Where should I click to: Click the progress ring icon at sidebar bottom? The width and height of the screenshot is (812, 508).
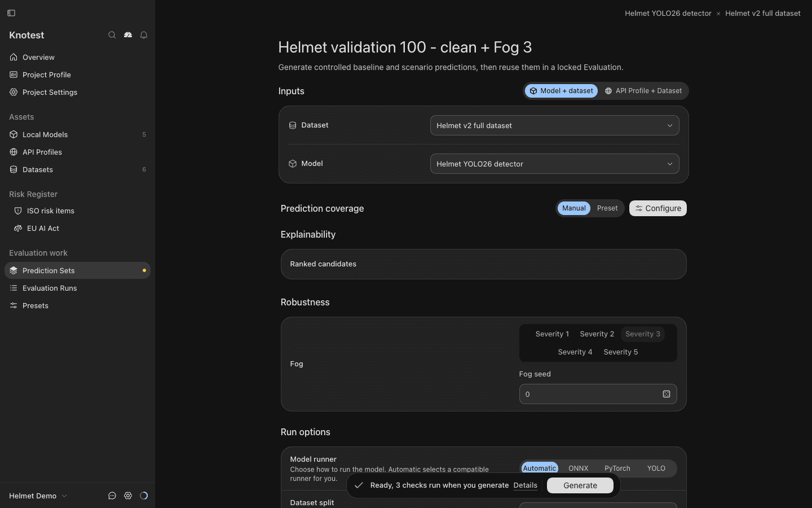[x=144, y=496]
